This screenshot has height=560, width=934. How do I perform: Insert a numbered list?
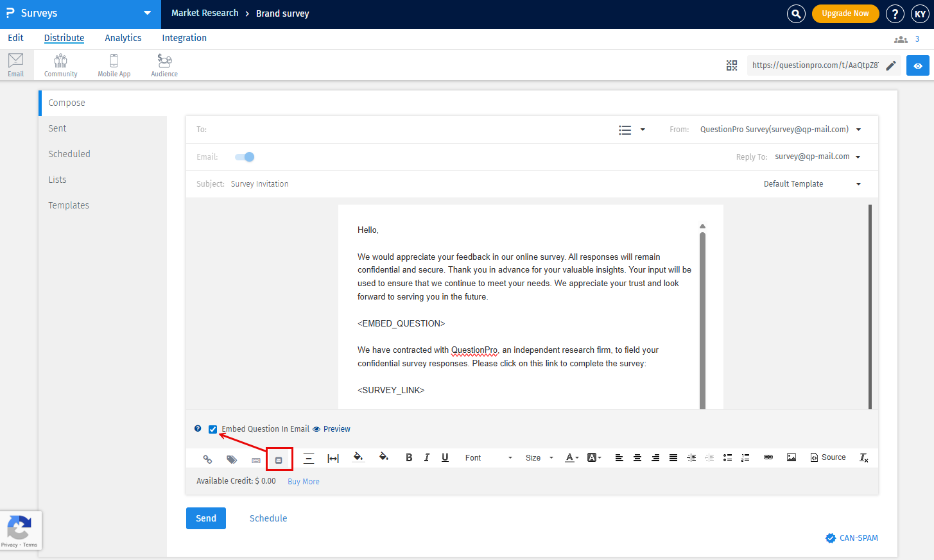pyautogui.click(x=745, y=457)
